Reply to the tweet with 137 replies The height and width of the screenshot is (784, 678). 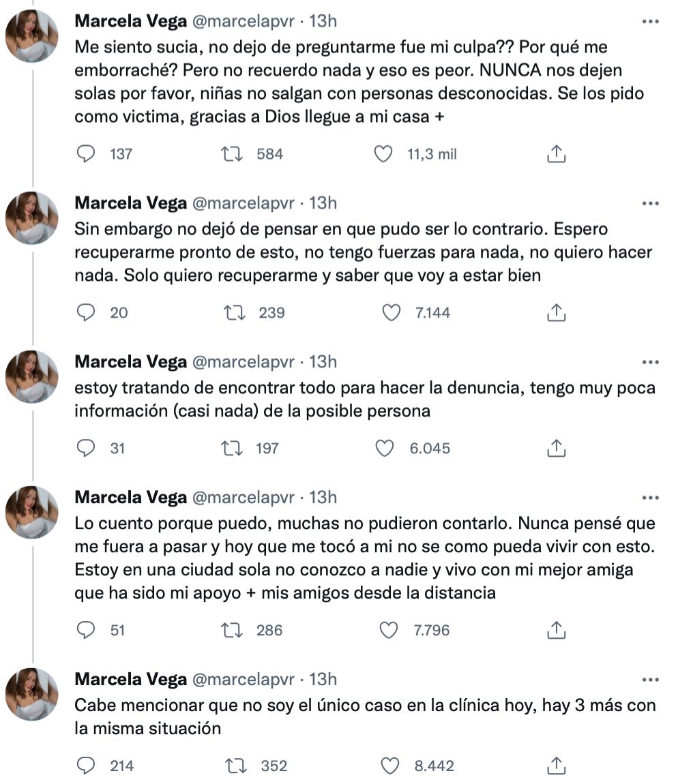[x=85, y=154]
